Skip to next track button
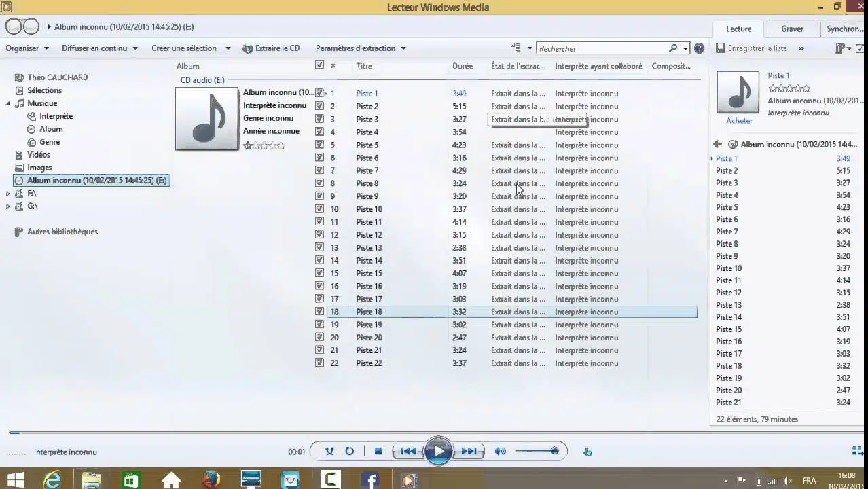This screenshot has width=868, height=489. pyautogui.click(x=469, y=451)
